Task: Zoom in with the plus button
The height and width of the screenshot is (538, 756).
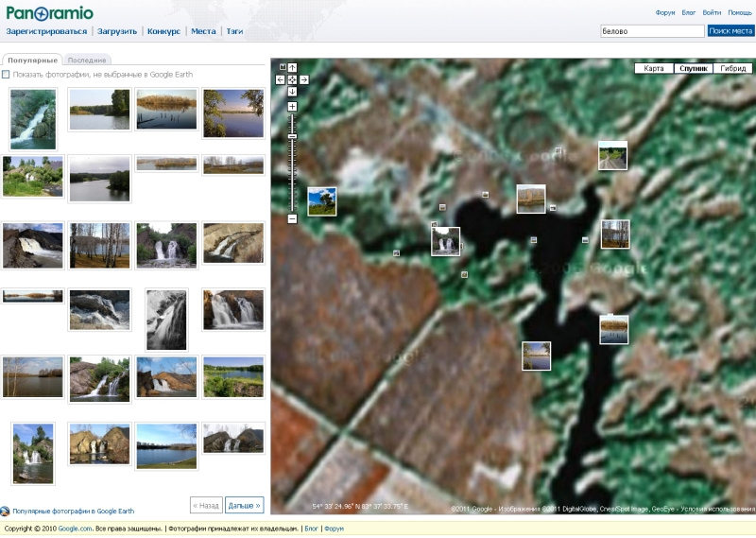Action: point(292,107)
